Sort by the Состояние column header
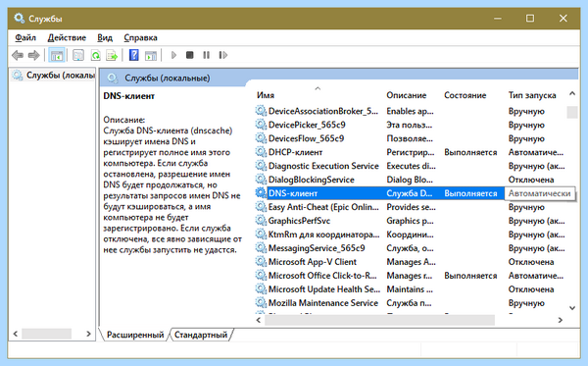This screenshot has height=366, width=588. (465, 95)
